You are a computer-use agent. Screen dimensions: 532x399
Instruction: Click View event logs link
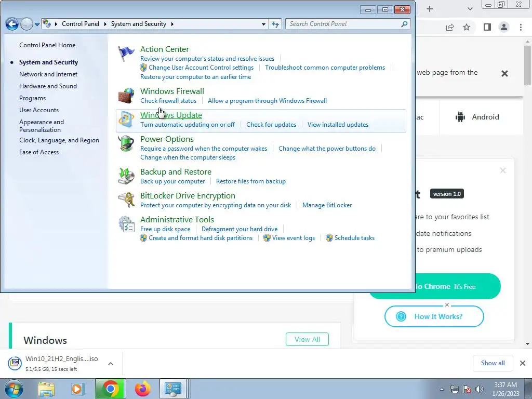pyautogui.click(x=294, y=238)
